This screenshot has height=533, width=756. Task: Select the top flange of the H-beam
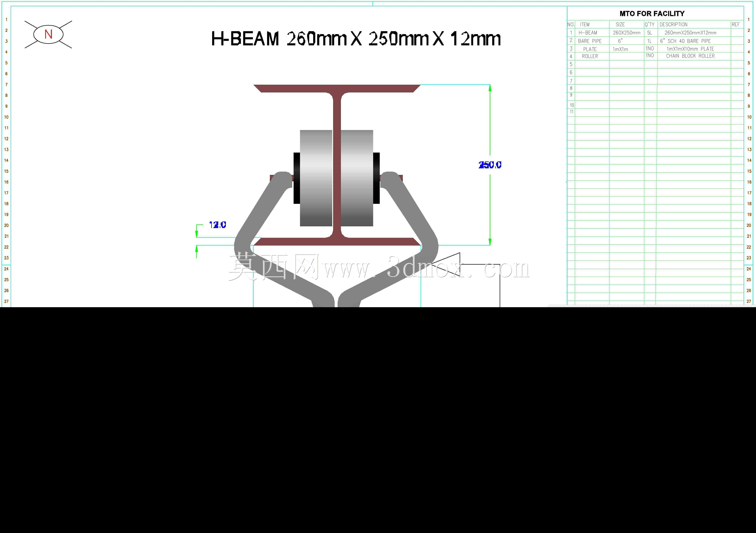click(337, 88)
